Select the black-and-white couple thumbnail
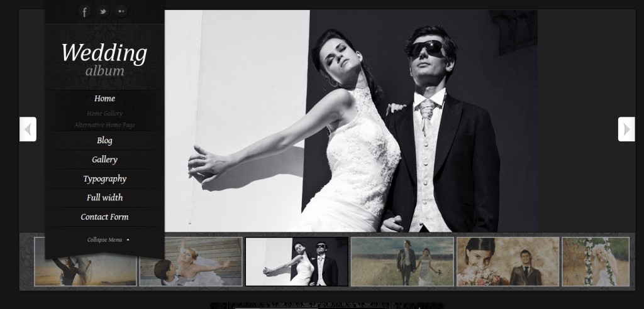The width and height of the screenshot is (644, 309). click(297, 261)
